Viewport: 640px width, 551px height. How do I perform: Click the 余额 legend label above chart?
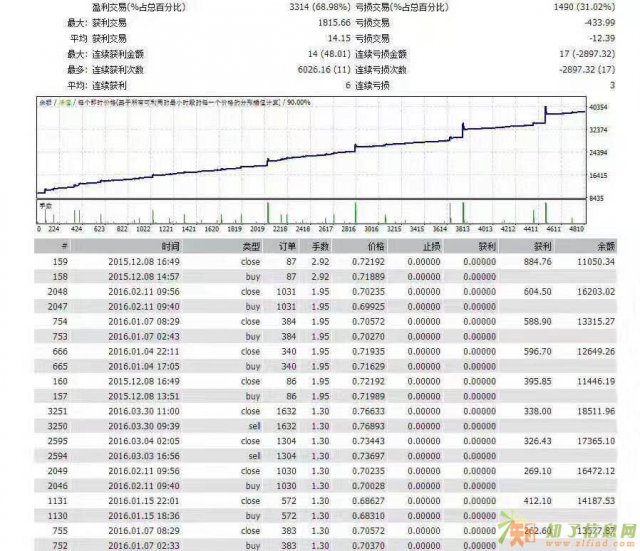pos(44,102)
